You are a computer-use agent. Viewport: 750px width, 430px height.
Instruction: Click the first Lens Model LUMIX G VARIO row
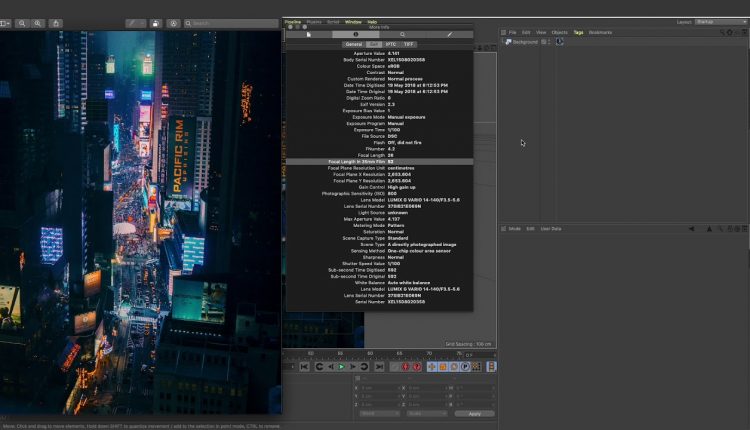pos(380,200)
